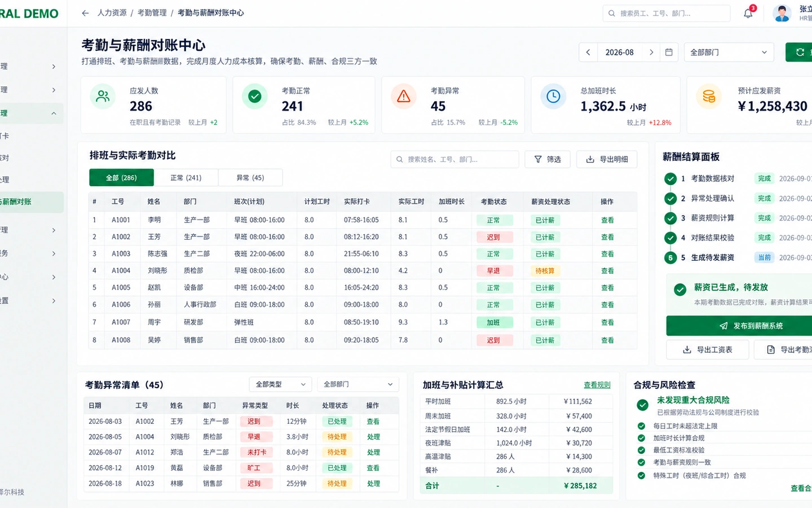
Task: Click the 总加班时长 clock icon
Action: point(553,97)
